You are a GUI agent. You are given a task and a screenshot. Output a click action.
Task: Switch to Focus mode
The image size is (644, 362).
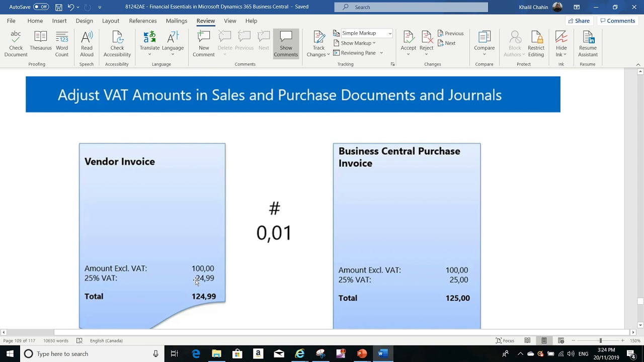click(505, 341)
